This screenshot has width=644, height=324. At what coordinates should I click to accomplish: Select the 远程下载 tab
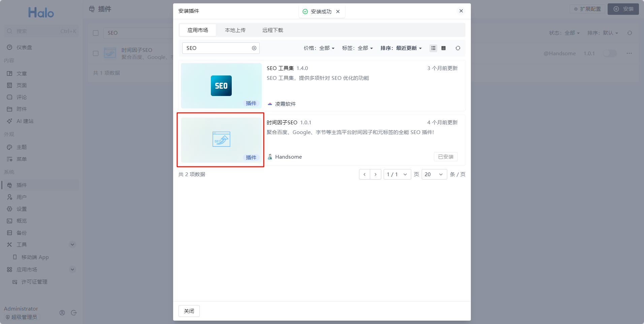point(272,30)
